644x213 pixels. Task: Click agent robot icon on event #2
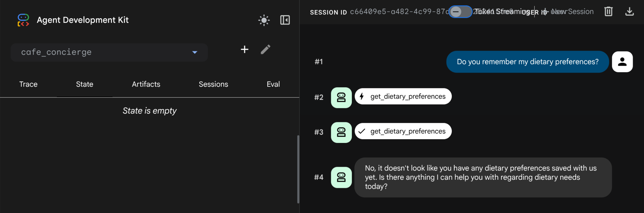(341, 97)
